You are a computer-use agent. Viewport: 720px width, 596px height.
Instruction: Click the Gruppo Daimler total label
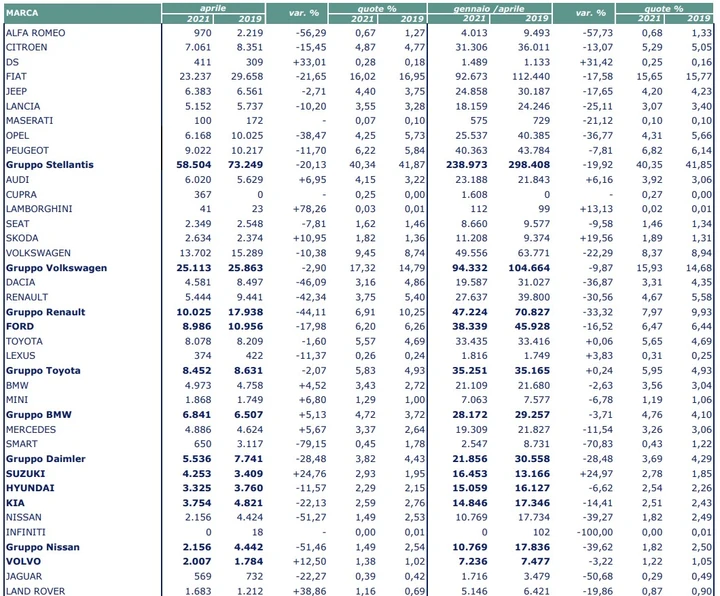pyautogui.click(x=46, y=459)
